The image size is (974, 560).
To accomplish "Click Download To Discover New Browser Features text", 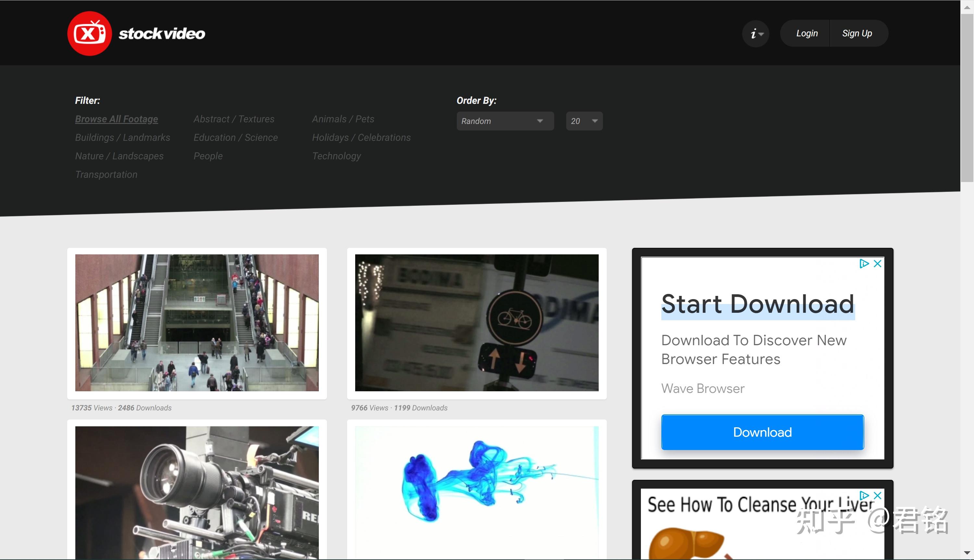I will pyautogui.click(x=754, y=350).
